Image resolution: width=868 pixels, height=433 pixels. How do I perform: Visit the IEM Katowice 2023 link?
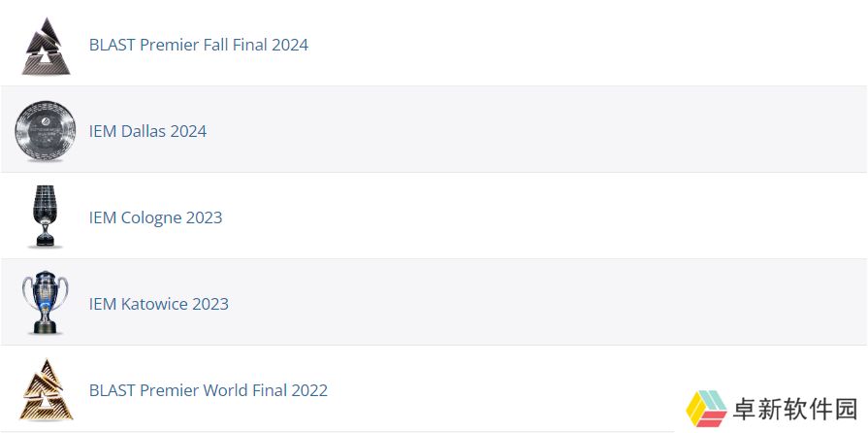click(159, 304)
